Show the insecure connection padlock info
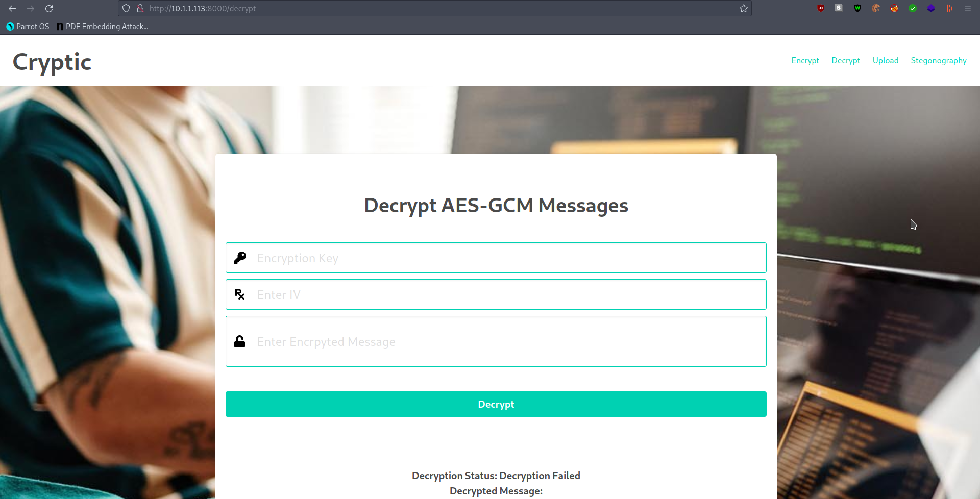Viewport: 980px width, 499px height. pos(140,9)
